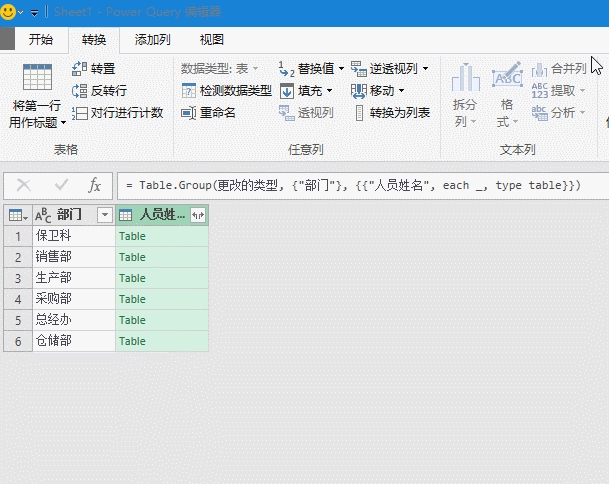Expand the 替换值 dropdown arrow
This screenshot has width=609, height=484.
(x=341, y=69)
